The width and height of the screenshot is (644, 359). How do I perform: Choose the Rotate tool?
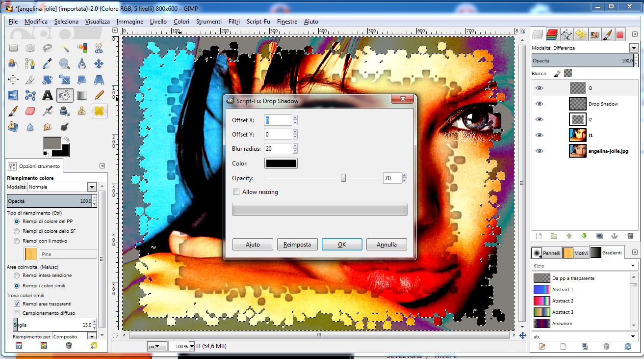(48, 79)
